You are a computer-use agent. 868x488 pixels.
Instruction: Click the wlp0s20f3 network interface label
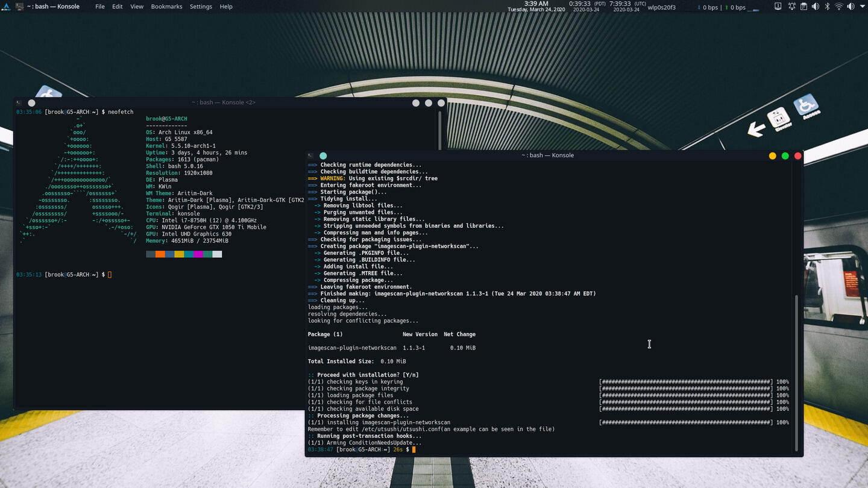click(661, 7)
